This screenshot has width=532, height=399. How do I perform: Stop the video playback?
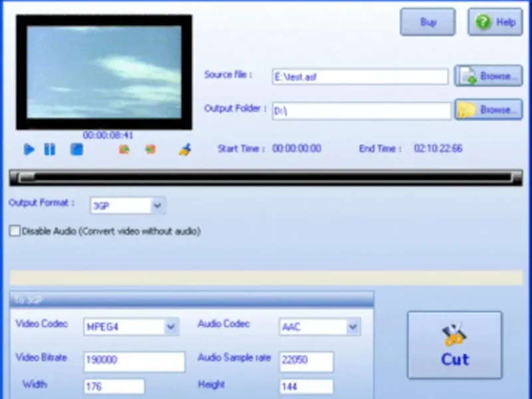pyautogui.click(x=76, y=149)
